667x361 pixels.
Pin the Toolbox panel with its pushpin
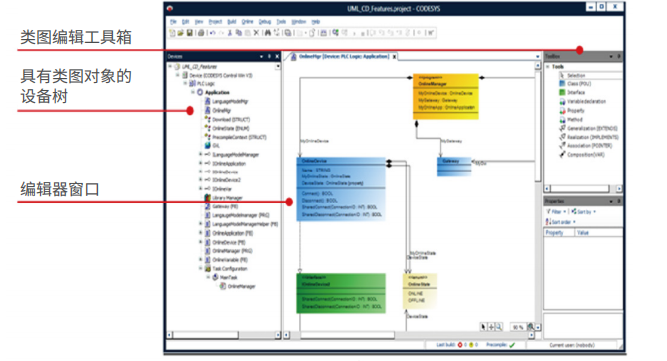[x=619, y=56]
